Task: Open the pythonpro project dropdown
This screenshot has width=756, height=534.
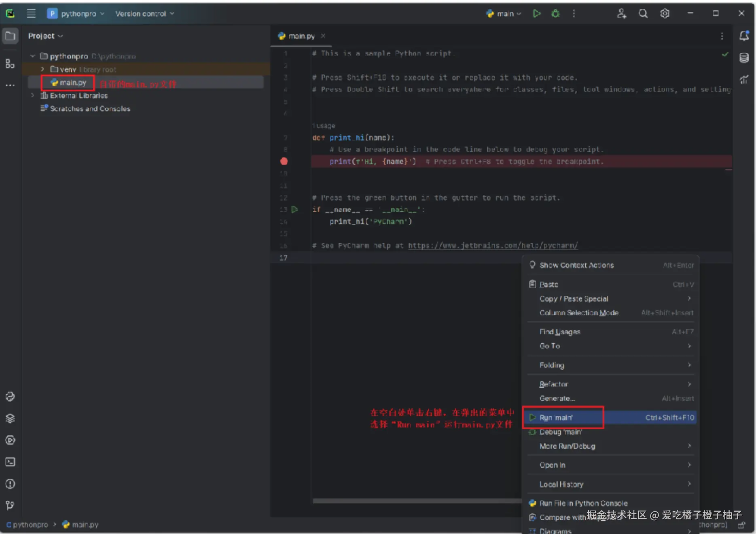Action: [x=76, y=14]
